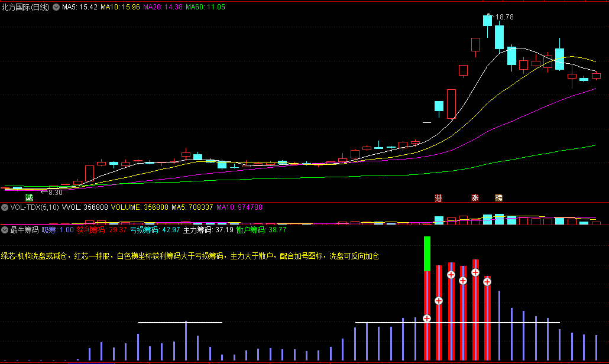Click the red 涨 marker below the candles
This screenshot has height=364, width=609.
click(x=475, y=198)
